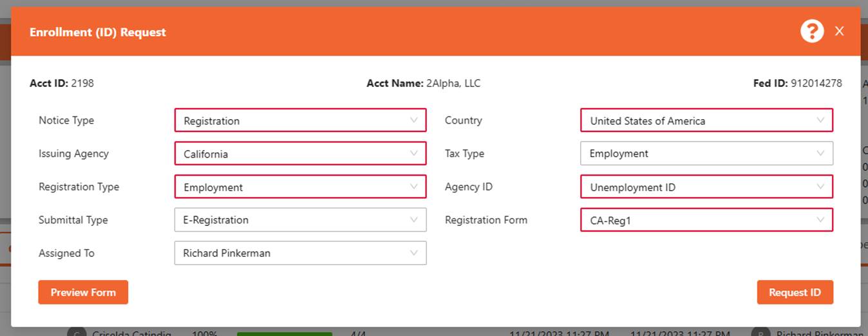Open the Notice Type dropdown
Image resolution: width=868 pixels, height=336 pixels.
pos(300,120)
